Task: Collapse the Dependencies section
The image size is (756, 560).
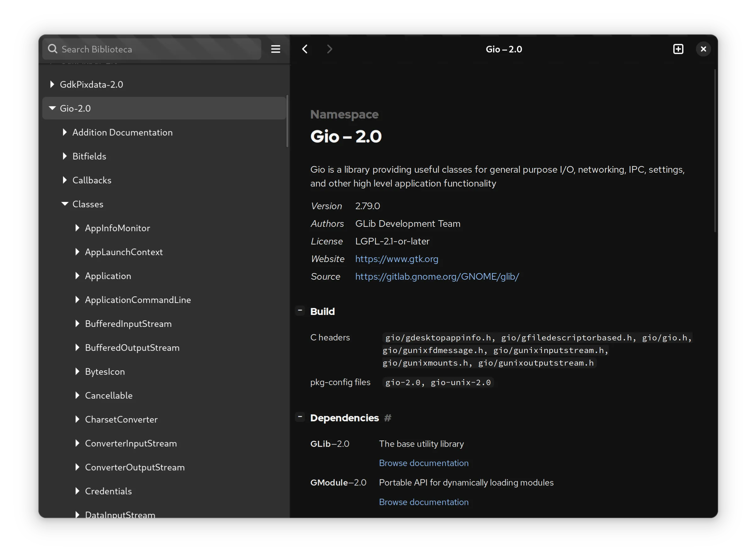Action: tap(300, 417)
